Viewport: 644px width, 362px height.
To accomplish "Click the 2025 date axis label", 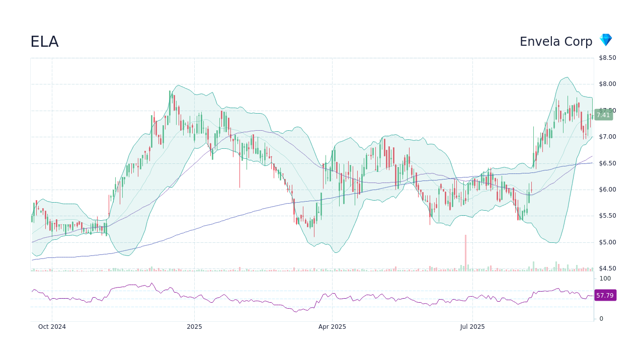I will coord(194,327).
